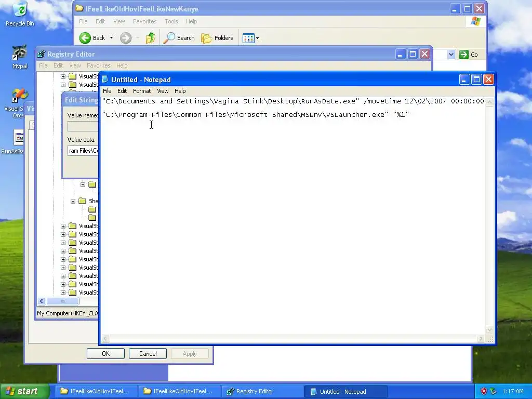Switch to first IFeelLikeOldHov taskbar button
This screenshot has width=532, height=399.
(96, 391)
